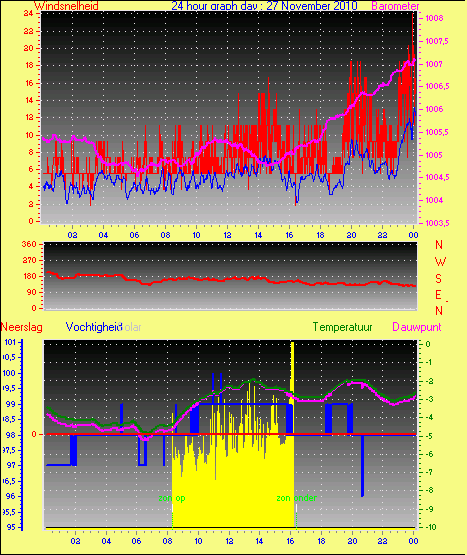Click the 1006 barometer axis value

(x=434, y=109)
